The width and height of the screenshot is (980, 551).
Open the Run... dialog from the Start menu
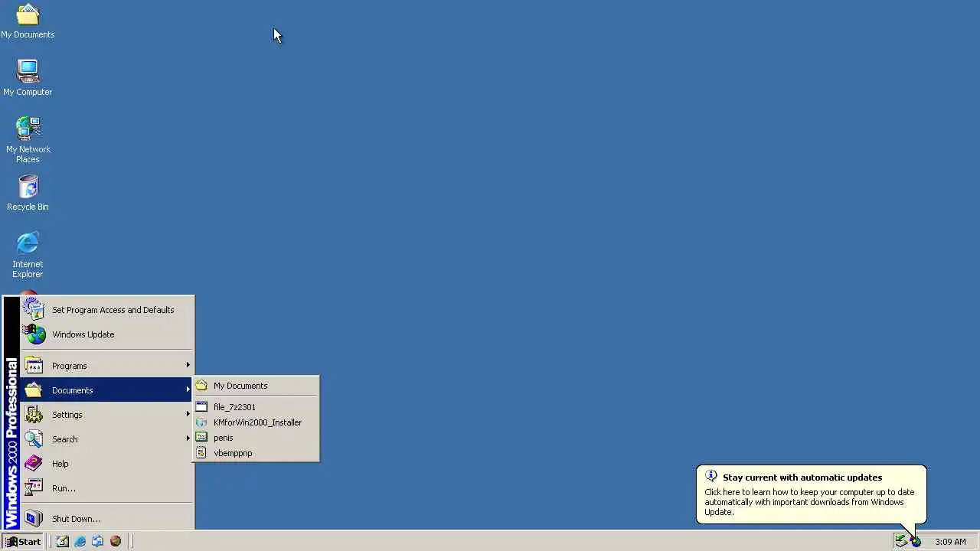tap(107, 488)
